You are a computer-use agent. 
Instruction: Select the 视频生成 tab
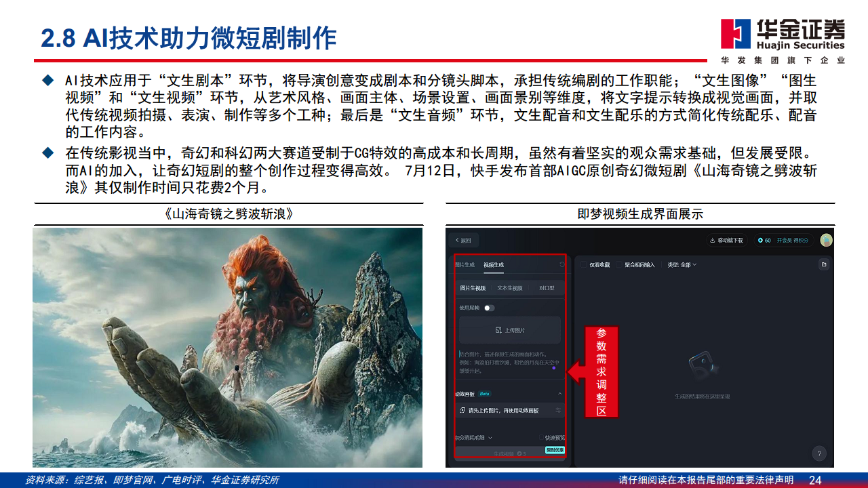(494, 265)
